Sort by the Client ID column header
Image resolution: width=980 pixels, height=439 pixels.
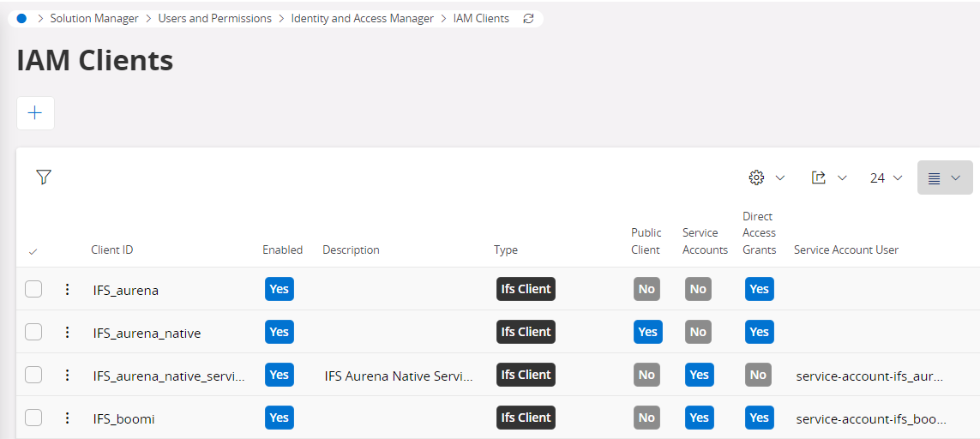tap(112, 250)
